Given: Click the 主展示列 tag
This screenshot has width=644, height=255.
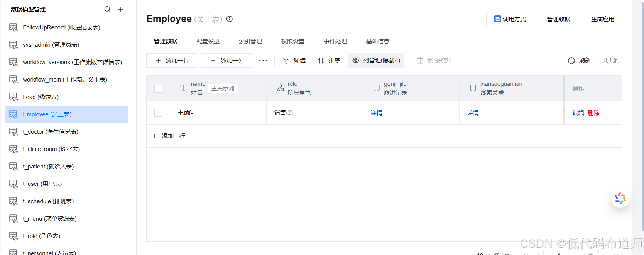Looking at the screenshot, I should (223, 88).
